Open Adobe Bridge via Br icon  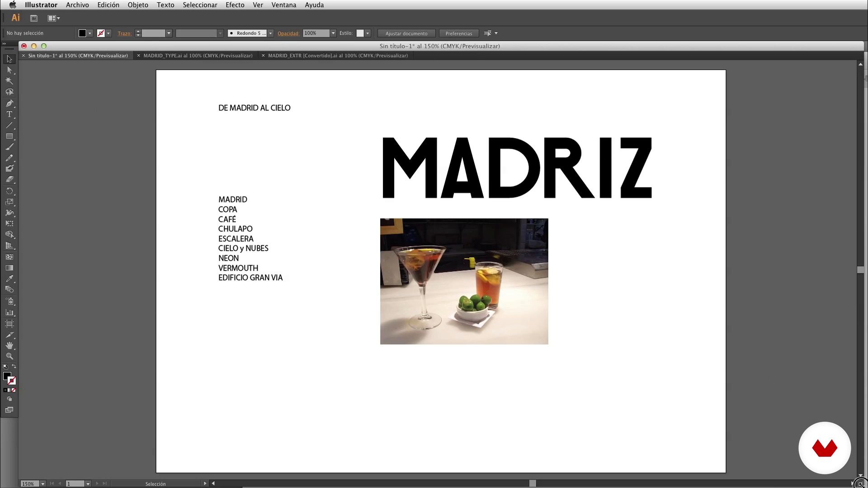click(34, 19)
